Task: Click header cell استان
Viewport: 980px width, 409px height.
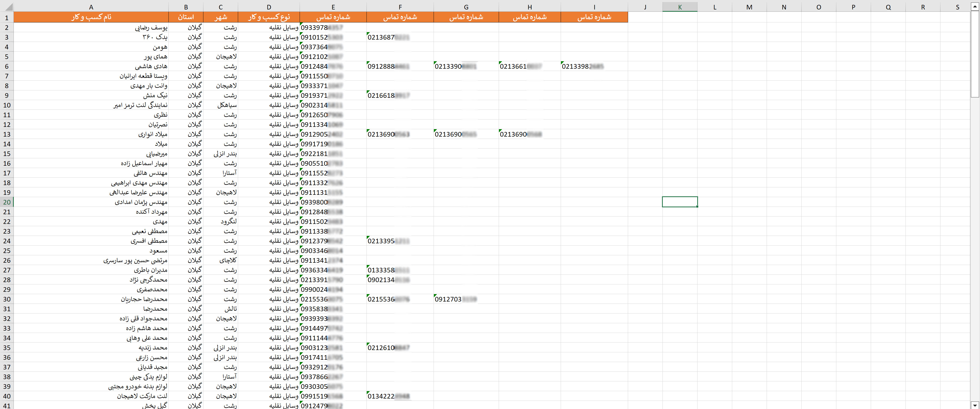Action: click(x=186, y=17)
